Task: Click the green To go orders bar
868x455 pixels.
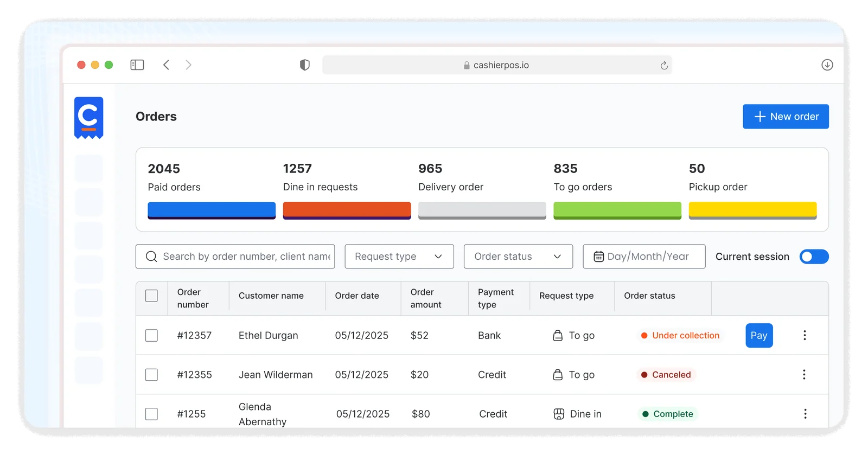Action: (617, 210)
